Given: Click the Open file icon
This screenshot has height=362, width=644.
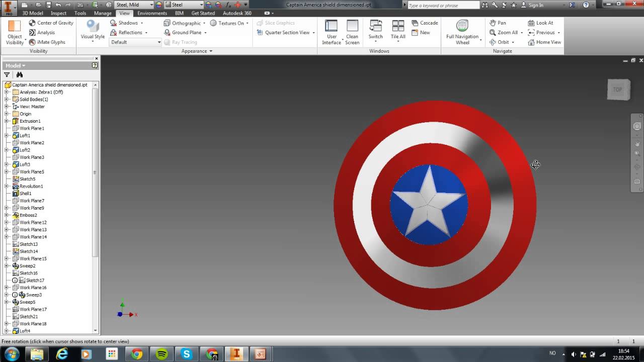Looking at the screenshot, I should (38, 5).
